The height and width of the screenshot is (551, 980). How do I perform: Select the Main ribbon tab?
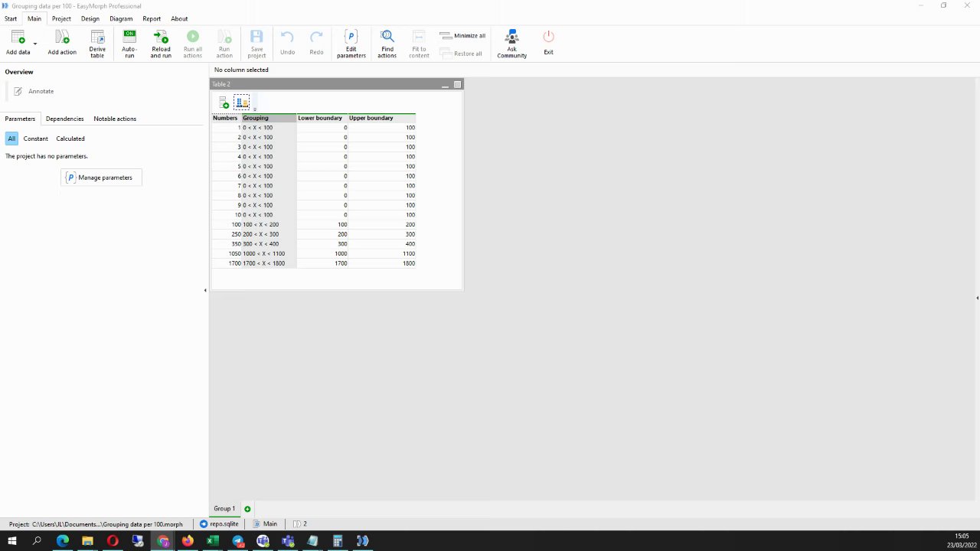pyautogui.click(x=34, y=18)
